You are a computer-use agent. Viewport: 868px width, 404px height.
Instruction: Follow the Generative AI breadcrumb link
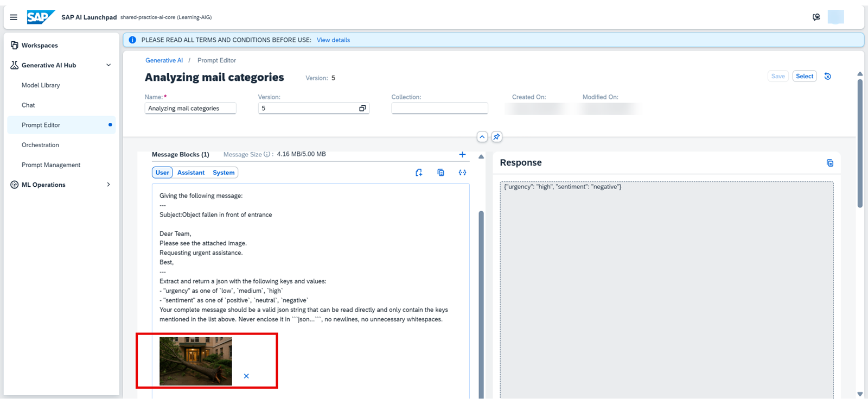(x=164, y=60)
